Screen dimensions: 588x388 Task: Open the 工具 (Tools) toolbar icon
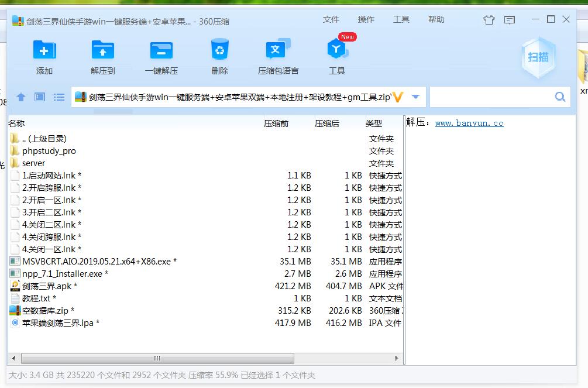click(337, 51)
